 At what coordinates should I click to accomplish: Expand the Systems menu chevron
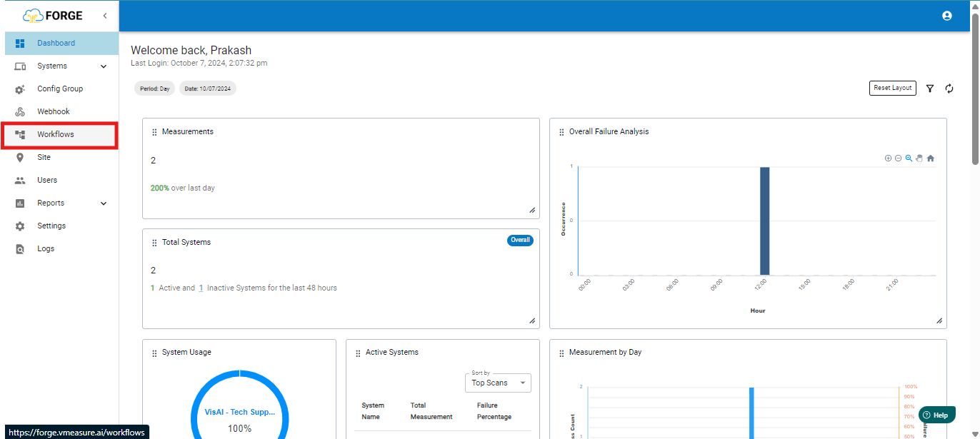[104, 66]
